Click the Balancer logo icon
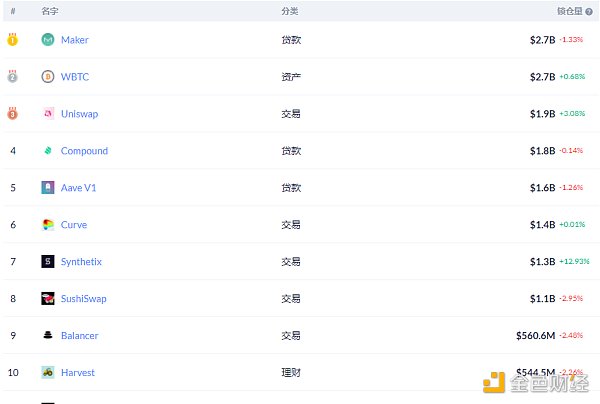This screenshot has height=404, width=600. click(x=48, y=336)
